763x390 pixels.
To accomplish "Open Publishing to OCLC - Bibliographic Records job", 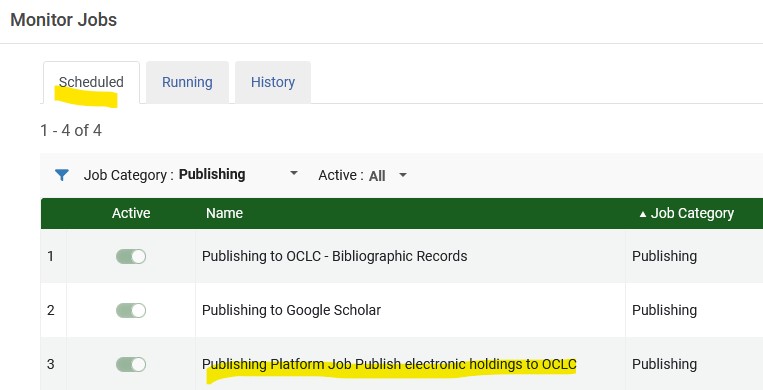I will [x=334, y=256].
